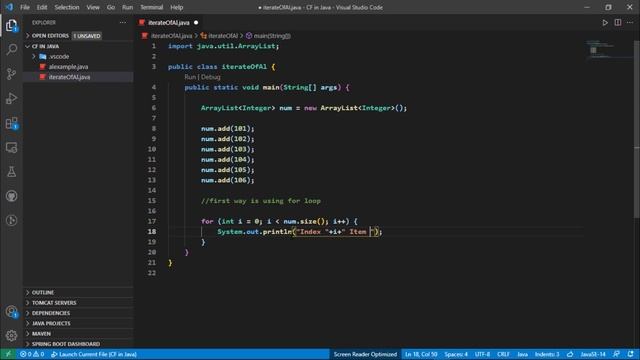
Task: Open the Source Control view
Action: click(11, 74)
